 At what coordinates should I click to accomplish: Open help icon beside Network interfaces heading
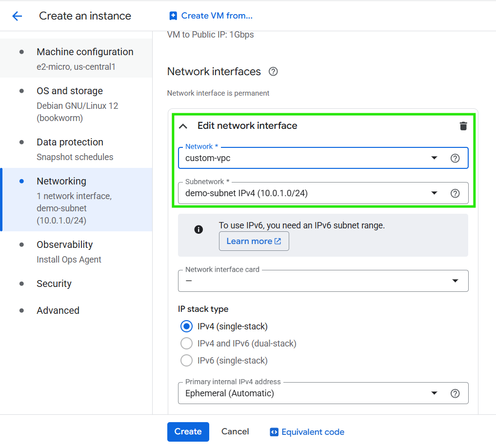(x=273, y=72)
